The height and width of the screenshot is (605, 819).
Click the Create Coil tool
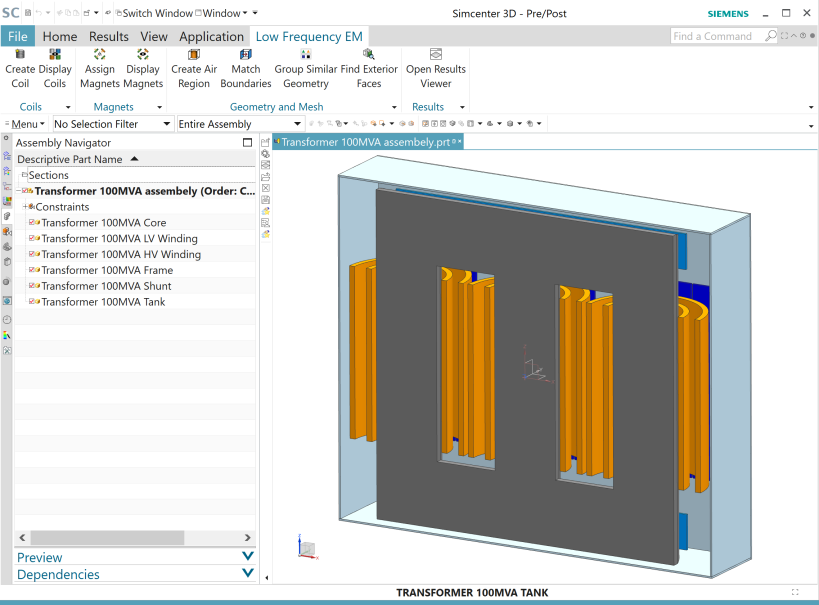(x=20, y=69)
